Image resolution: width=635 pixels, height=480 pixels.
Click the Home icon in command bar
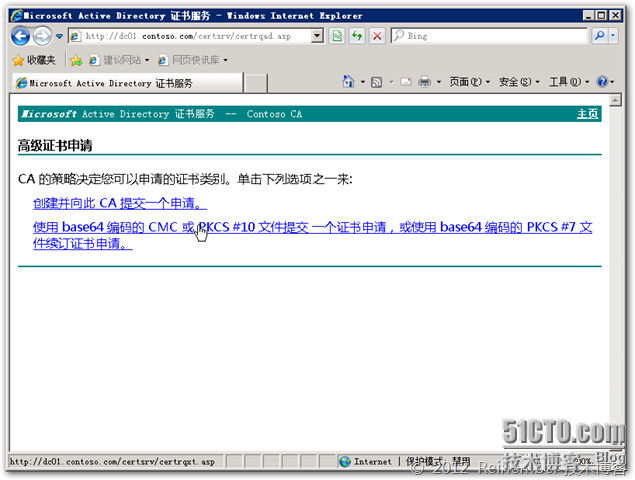coord(348,82)
